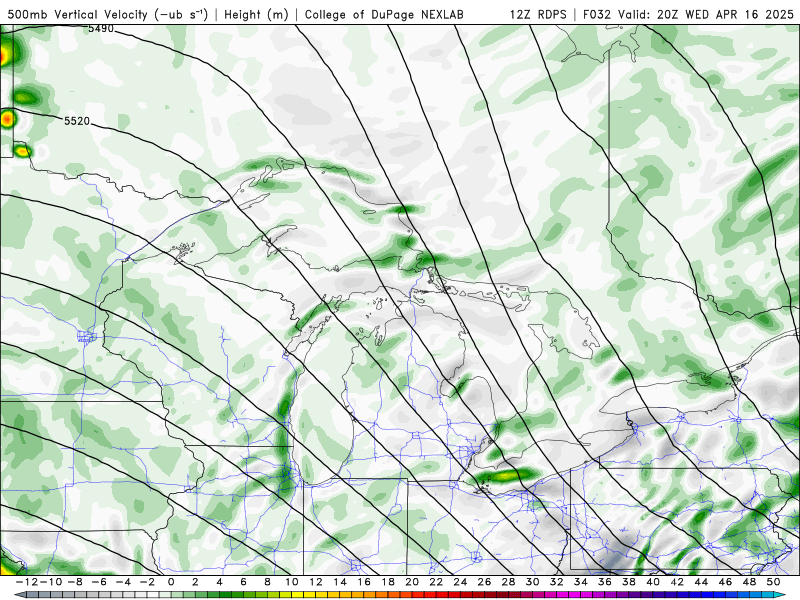Click the colorbar label "-6"
The height and width of the screenshot is (600, 800).
(x=99, y=582)
